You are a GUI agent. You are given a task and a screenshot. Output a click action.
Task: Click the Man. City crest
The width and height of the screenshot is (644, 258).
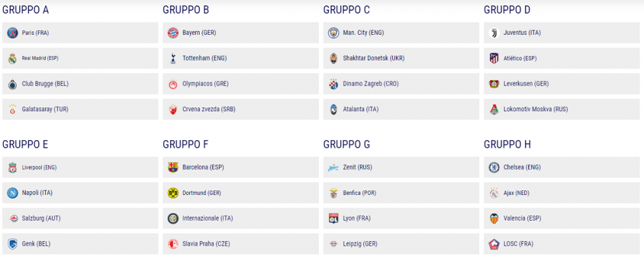pyautogui.click(x=334, y=33)
